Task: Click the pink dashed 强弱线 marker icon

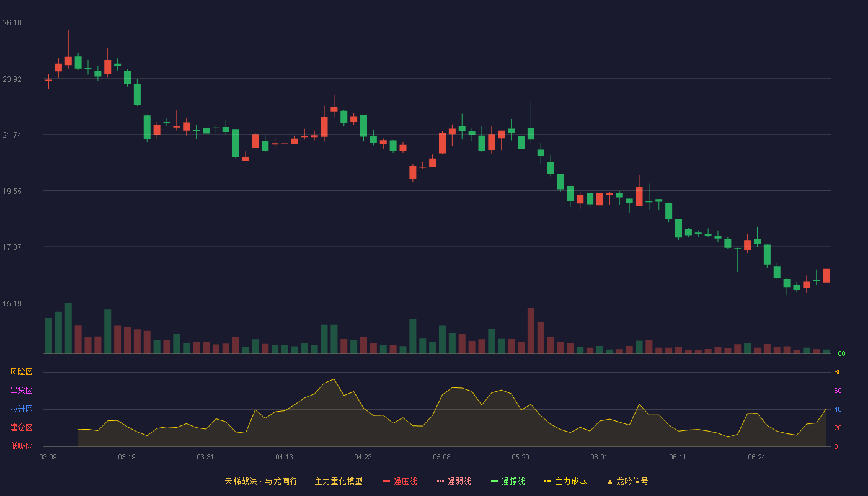Action: pyautogui.click(x=440, y=481)
